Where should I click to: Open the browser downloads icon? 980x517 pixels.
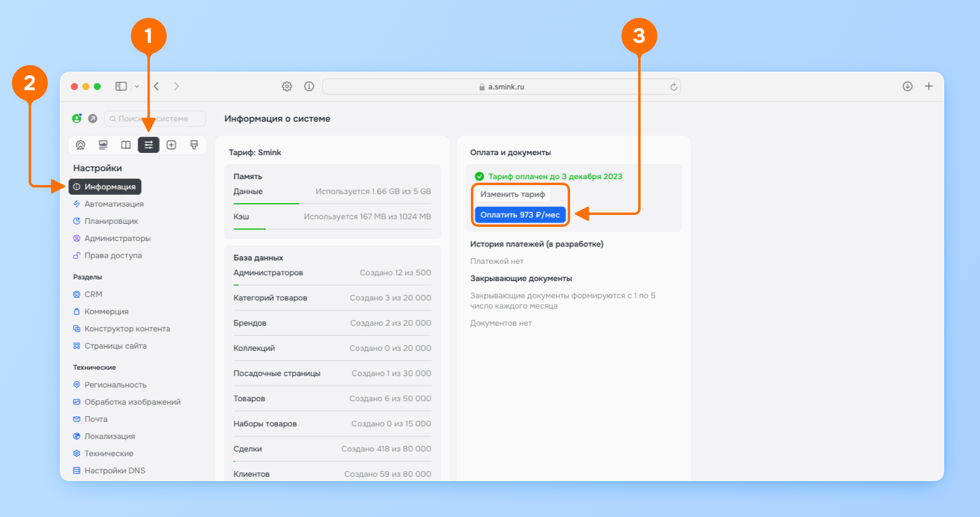pyautogui.click(x=908, y=87)
